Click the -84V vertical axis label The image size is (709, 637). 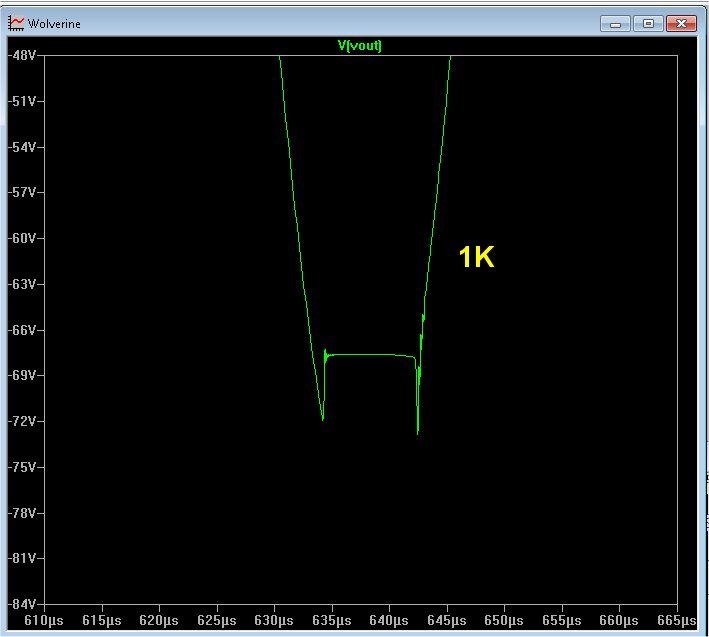coord(22,604)
